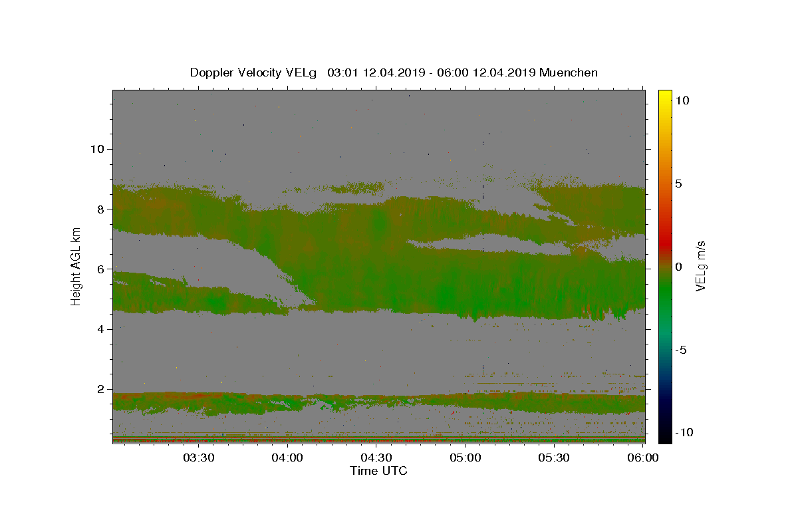Viewport: 798px width, 532px height.
Task: Click the colorbar value label -10
Action: click(684, 432)
